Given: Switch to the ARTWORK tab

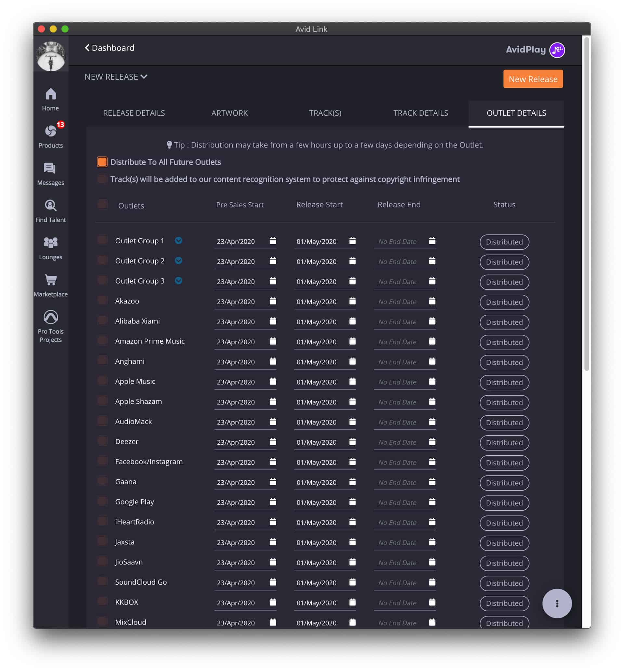Looking at the screenshot, I should pos(229,113).
